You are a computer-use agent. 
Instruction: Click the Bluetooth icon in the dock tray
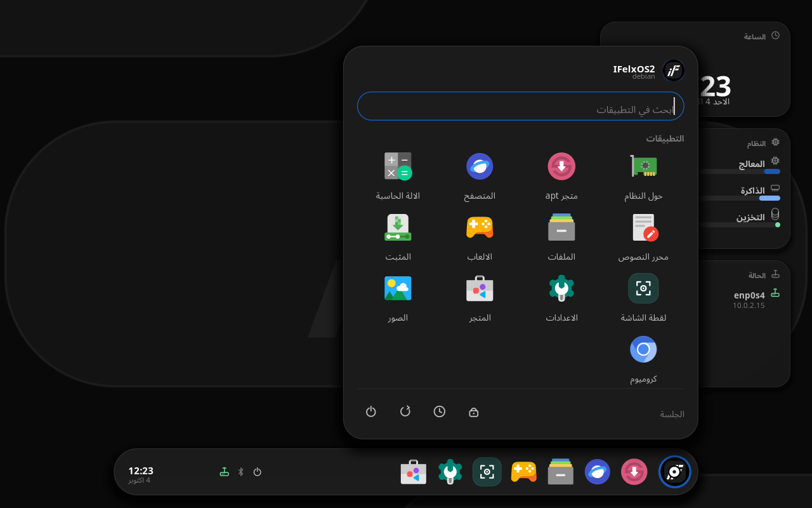pos(241,472)
